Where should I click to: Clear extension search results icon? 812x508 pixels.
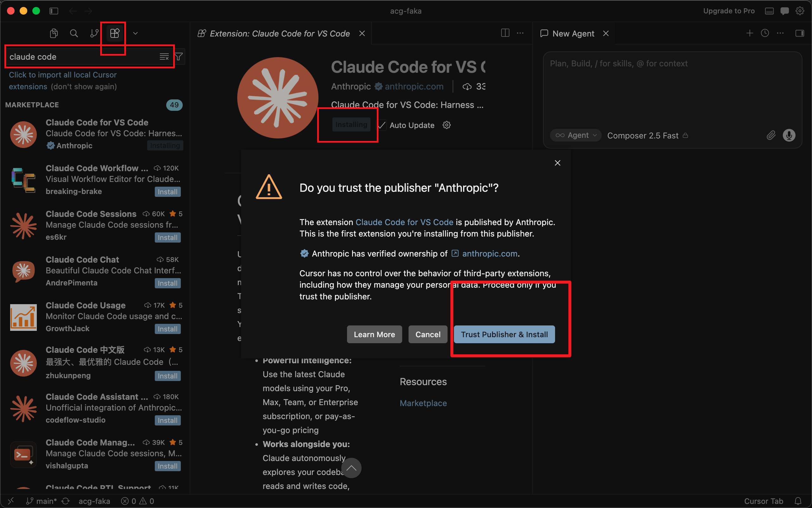point(164,57)
